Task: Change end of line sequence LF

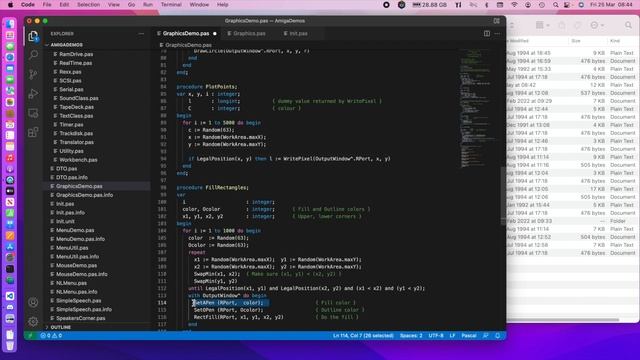Action: pyautogui.click(x=452, y=336)
